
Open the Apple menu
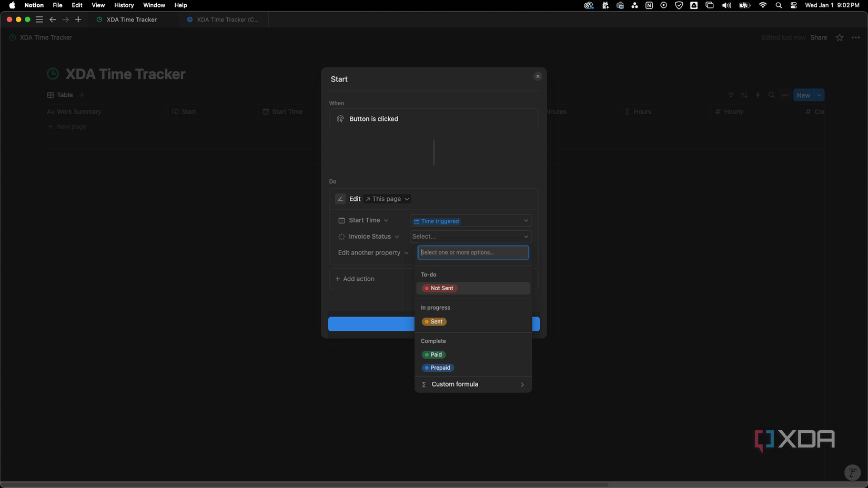click(12, 5)
